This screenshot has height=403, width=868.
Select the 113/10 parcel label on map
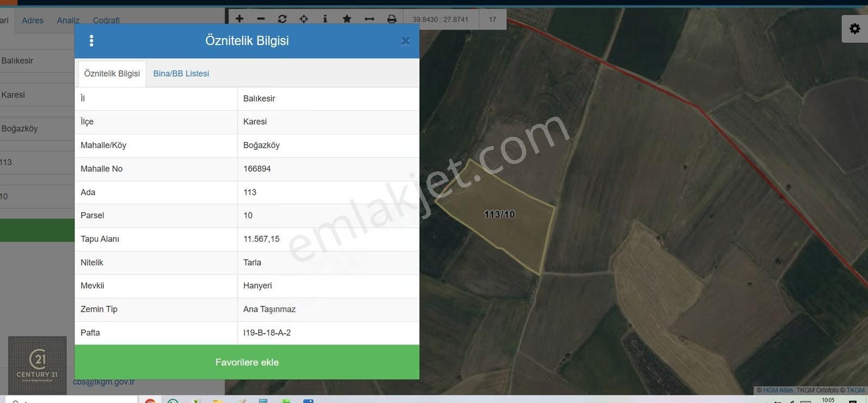pos(499,215)
